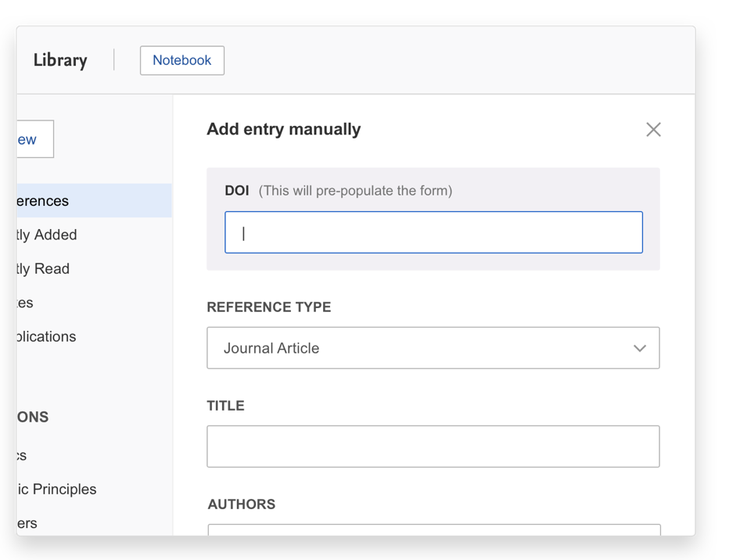View My Publications in sidebar

tap(47, 336)
